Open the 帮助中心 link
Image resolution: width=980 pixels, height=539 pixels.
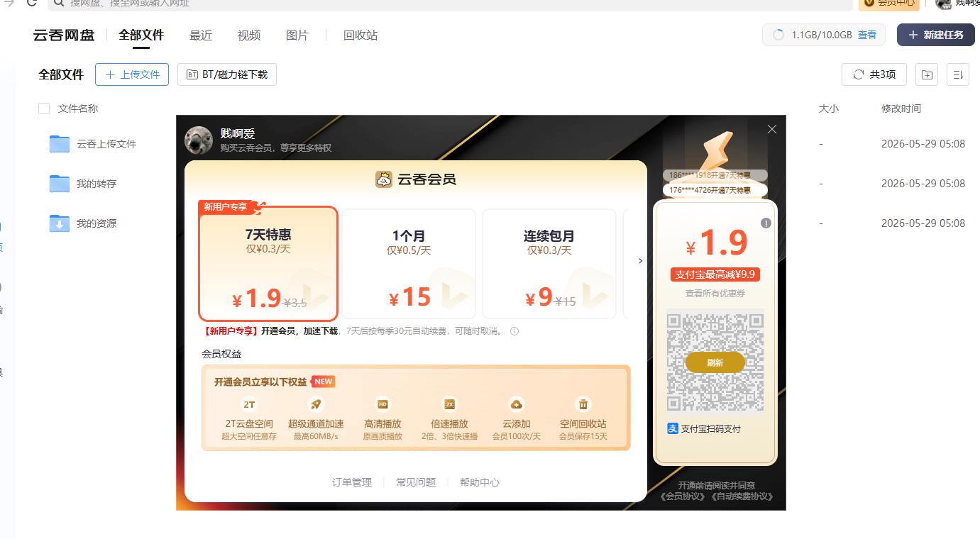coord(480,482)
